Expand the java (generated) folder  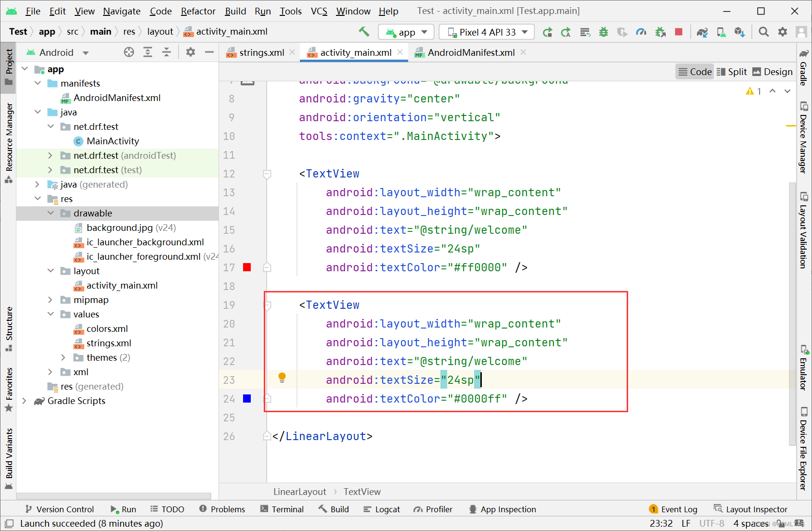point(38,184)
